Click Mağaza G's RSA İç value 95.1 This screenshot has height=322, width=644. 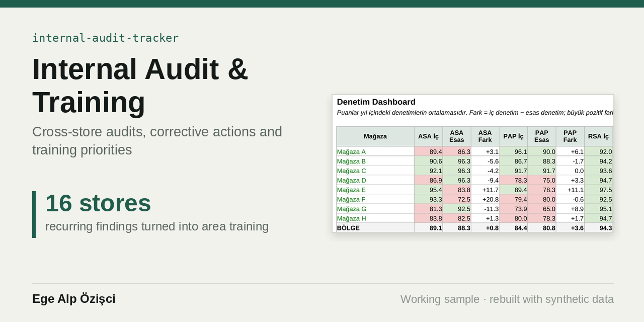[x=599, y=209]
